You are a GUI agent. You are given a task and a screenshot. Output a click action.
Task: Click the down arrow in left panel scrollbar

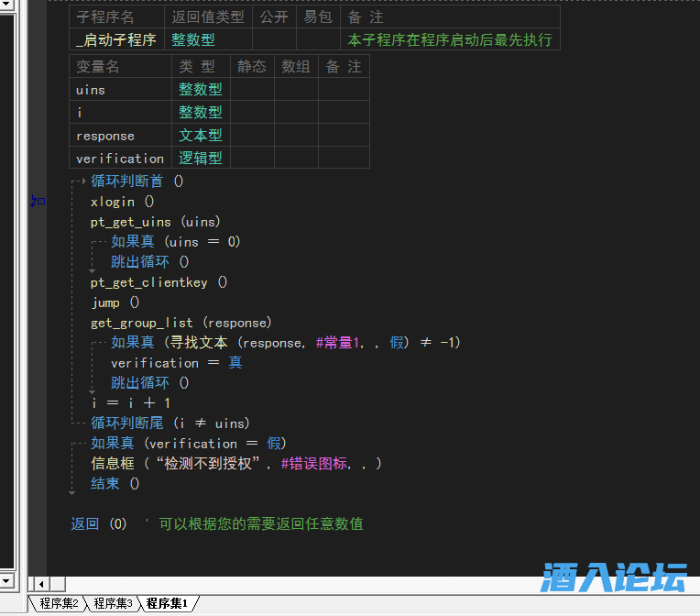[6, 580]
